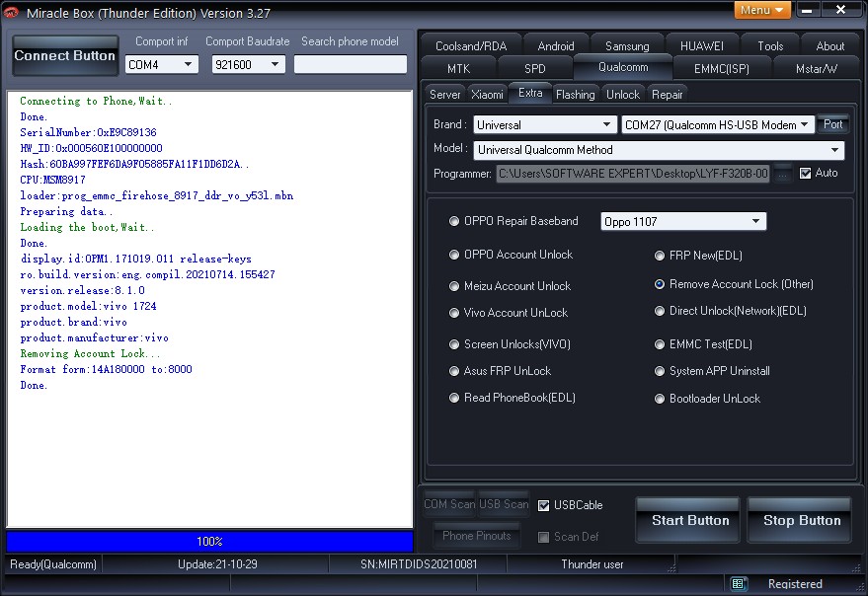Switch to the MTK tab
868x596 pixels.
click(x=458, y=69)
